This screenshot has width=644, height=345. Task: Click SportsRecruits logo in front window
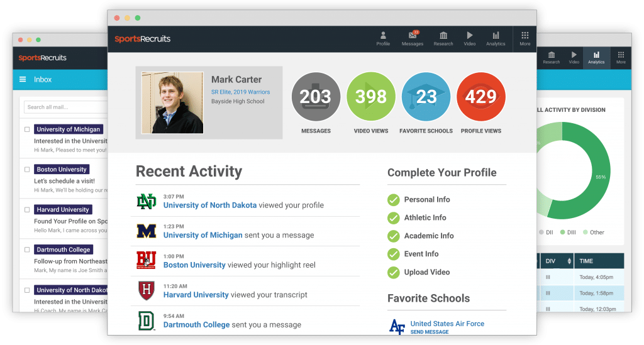tap(142, 39)
